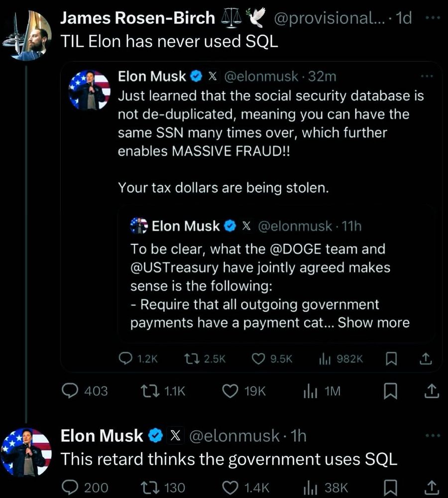Open James Rosen-Birch's profile picture
The image size is (448, 498).
[x=28, y=36]
